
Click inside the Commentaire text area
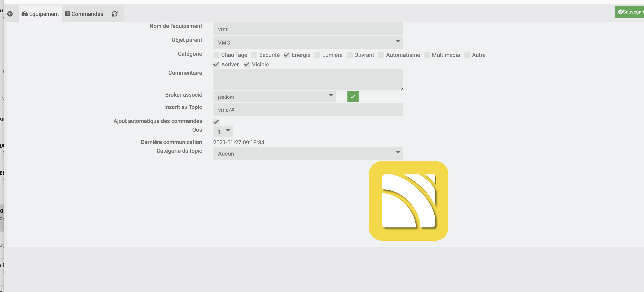coord(308,80)
